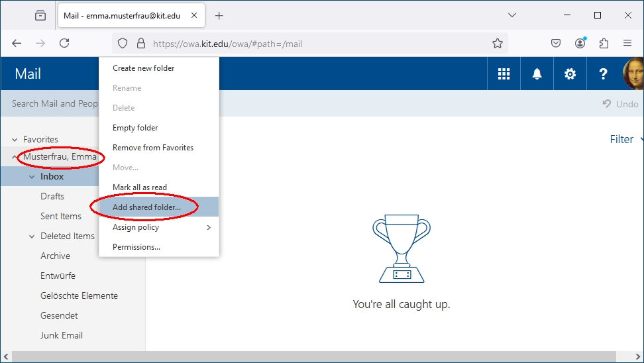This screenshot has width=644, height=363.
Task: Go forward with the browser forward arrow
Action: pos(40,43)
